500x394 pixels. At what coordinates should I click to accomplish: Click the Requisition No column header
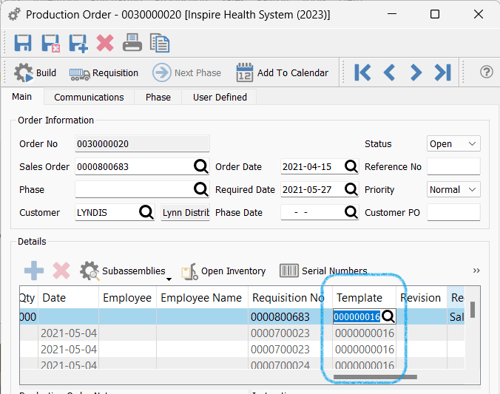[290, 298]
